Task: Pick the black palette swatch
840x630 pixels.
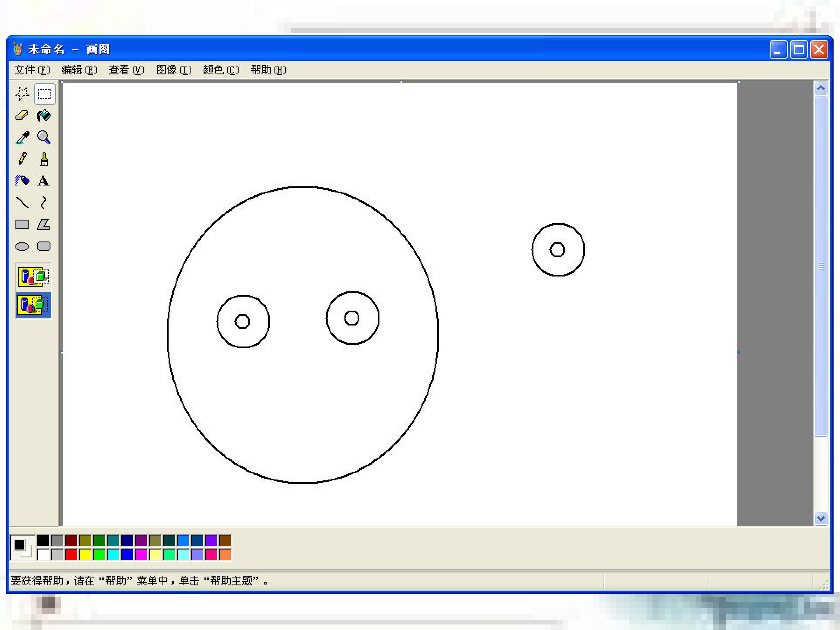Action: pos(43,540)
